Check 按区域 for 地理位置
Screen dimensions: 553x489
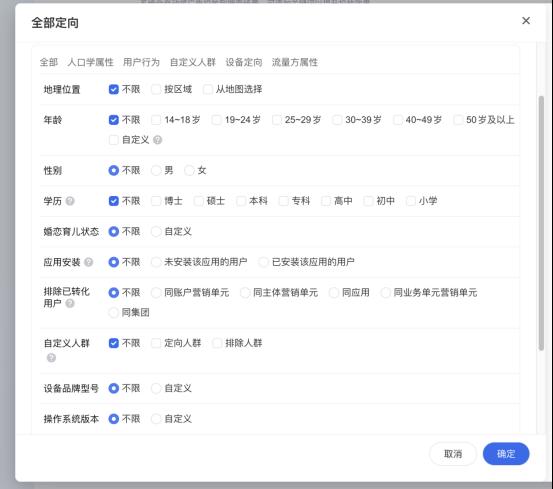pos(156,89)
